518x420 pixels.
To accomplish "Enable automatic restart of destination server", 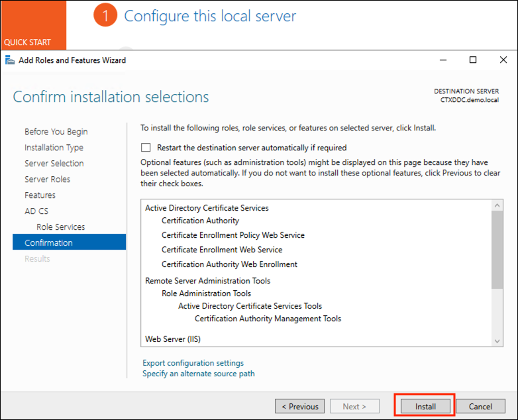I will click(x=146, y=148).
